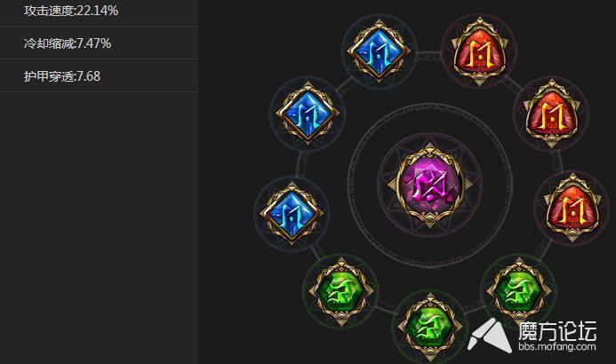The image size is (616, 364).
Task: Select the topmost red shield rune
Action: 479,51
